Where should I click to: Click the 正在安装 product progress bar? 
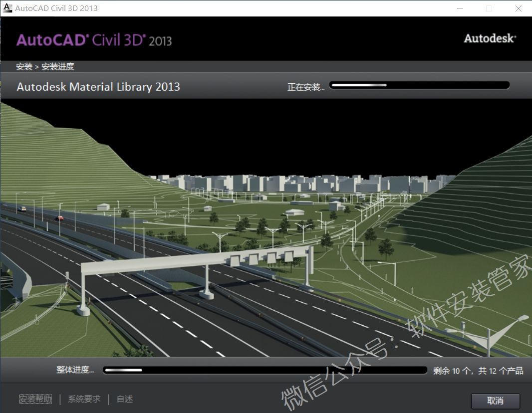[419, 85]
